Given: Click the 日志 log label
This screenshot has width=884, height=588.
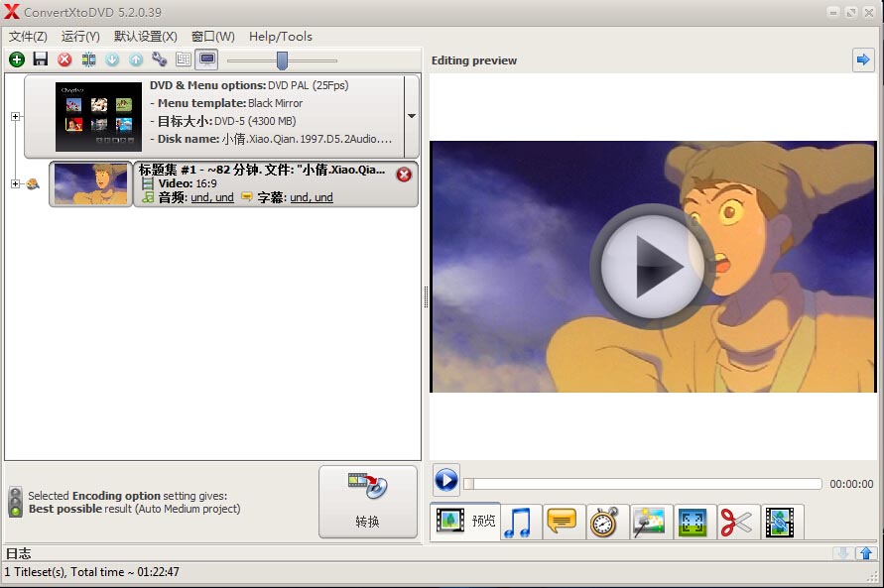Looking at the screenshot, I should (18, 553).
